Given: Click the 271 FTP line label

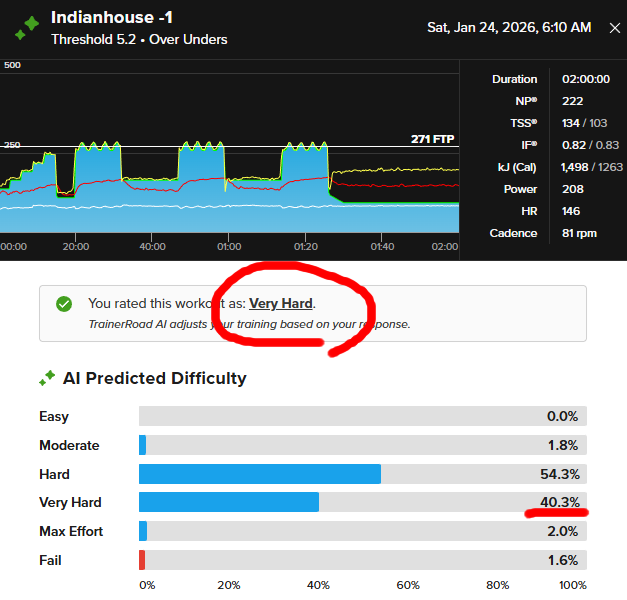Looking at the screenshot, I should (x=434, y=139).
